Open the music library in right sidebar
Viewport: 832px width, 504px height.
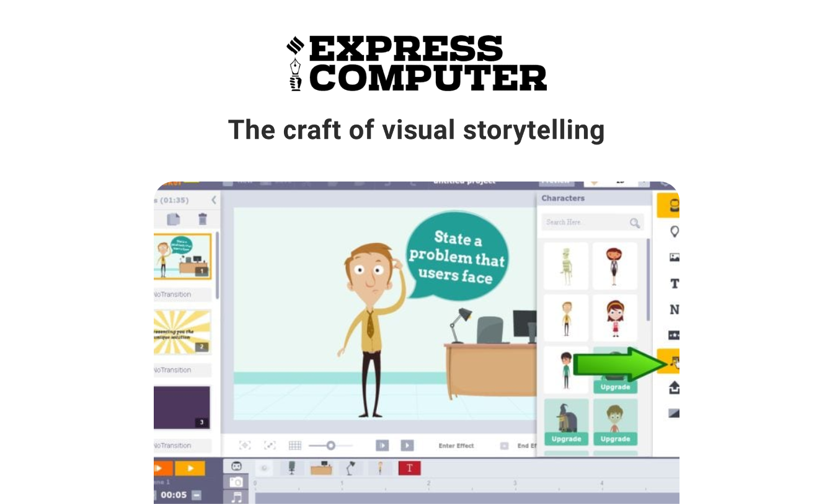[x=672, y=362]
